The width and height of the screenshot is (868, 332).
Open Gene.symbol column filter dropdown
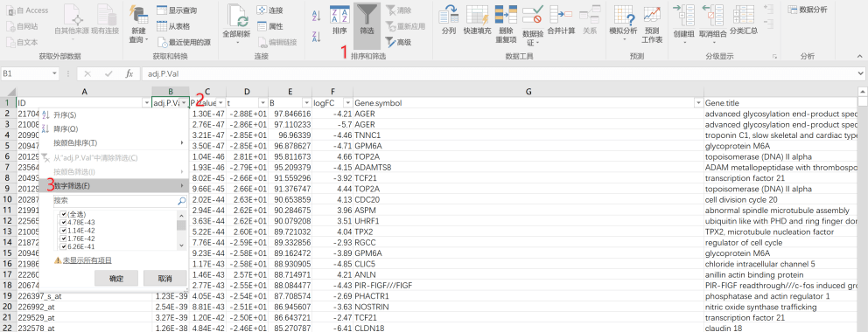tap(698, 103)
